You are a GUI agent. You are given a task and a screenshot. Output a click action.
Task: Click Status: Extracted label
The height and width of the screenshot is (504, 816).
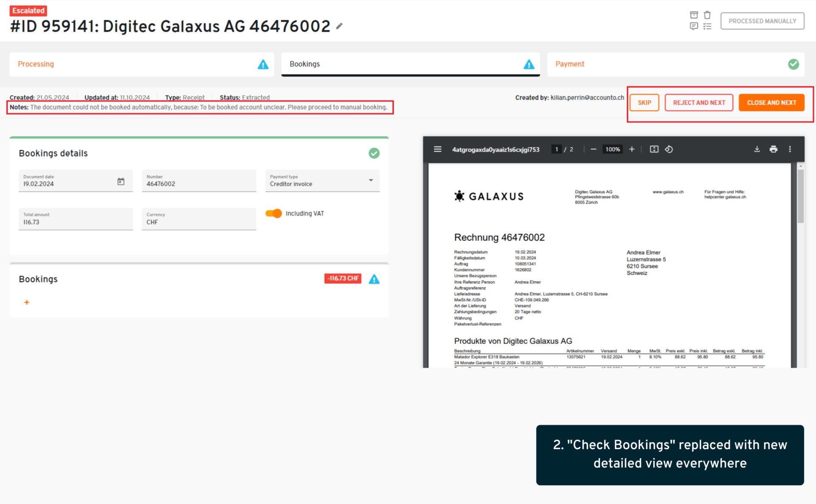click(x=245, y=98)
